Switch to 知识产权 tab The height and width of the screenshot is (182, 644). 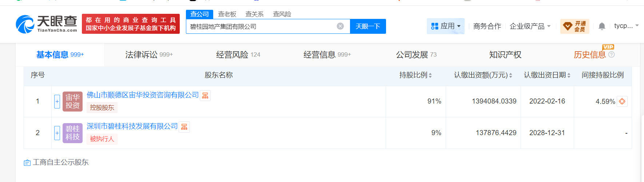coord(505,54)
